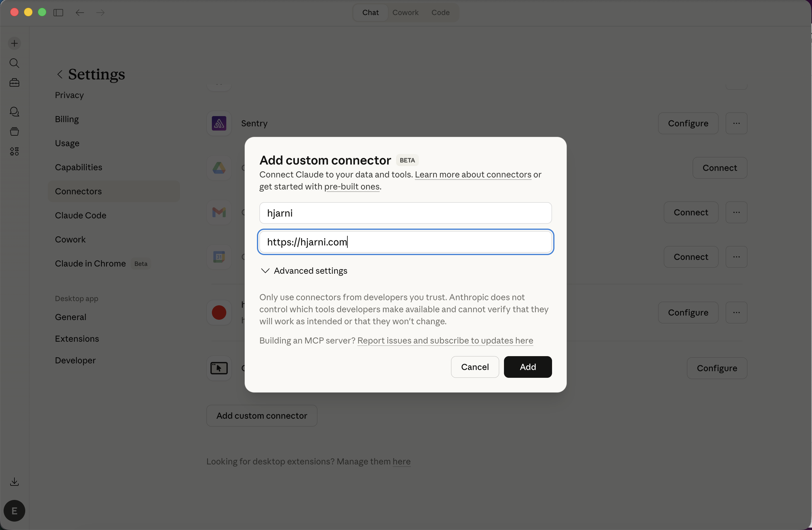Open chats via the speech bubble icon
This screenshot has height=530, width=812.
(14, 112)
